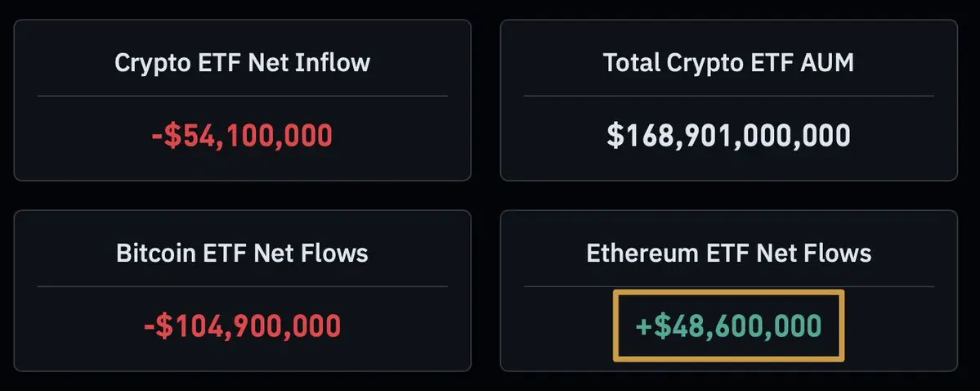Click the plus sign on the Ethereum flows figure
This screenshot has width=980, height=391.
pyautogui.click(x=644, y=326)
